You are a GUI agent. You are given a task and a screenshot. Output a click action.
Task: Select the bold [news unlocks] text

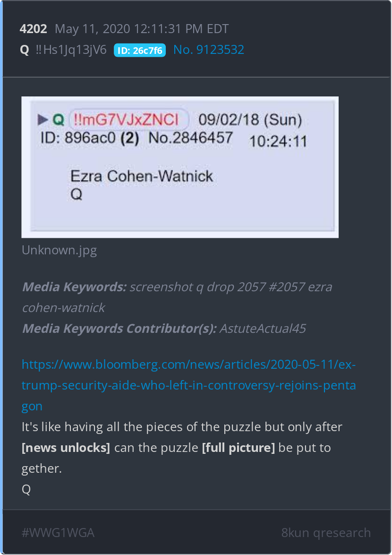coord(66,448)
